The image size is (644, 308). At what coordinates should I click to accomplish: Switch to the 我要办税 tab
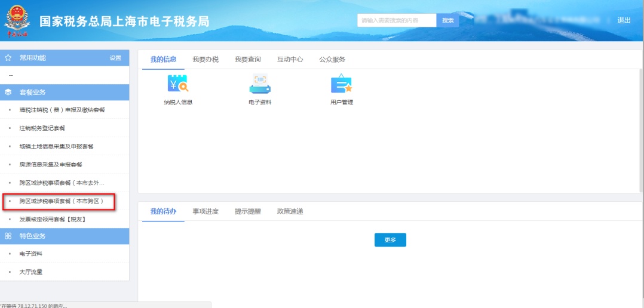206,60
